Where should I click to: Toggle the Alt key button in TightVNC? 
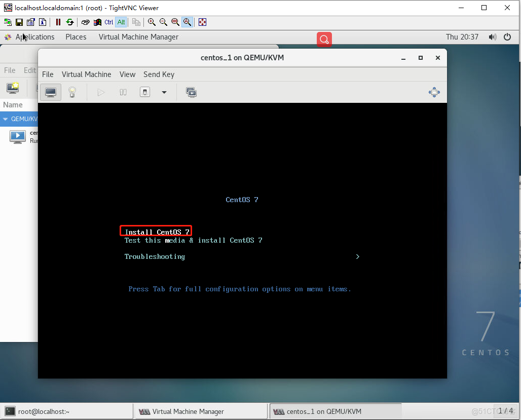(121, 22)
